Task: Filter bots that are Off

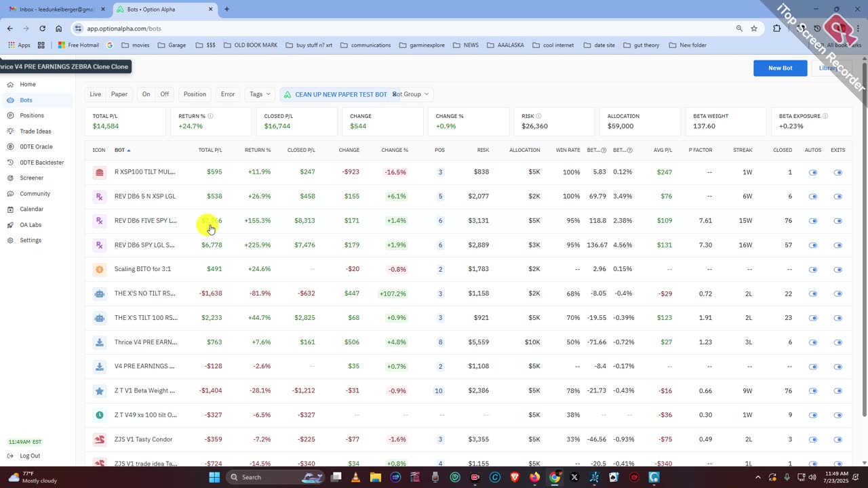Action: point(164,94)
